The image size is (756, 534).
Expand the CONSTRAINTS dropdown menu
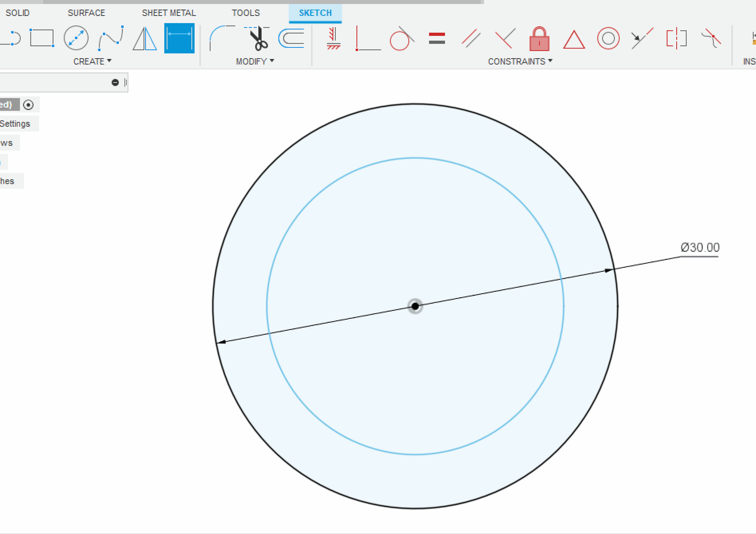coord(520,61)
